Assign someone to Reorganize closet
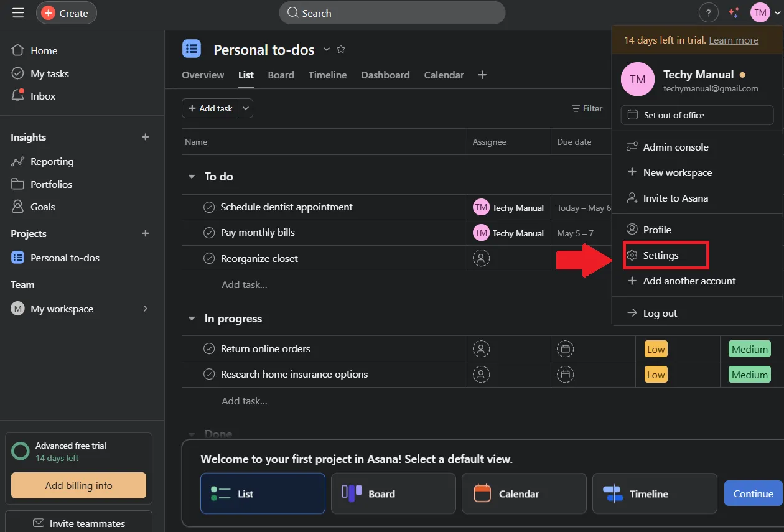 click(481, 258)
